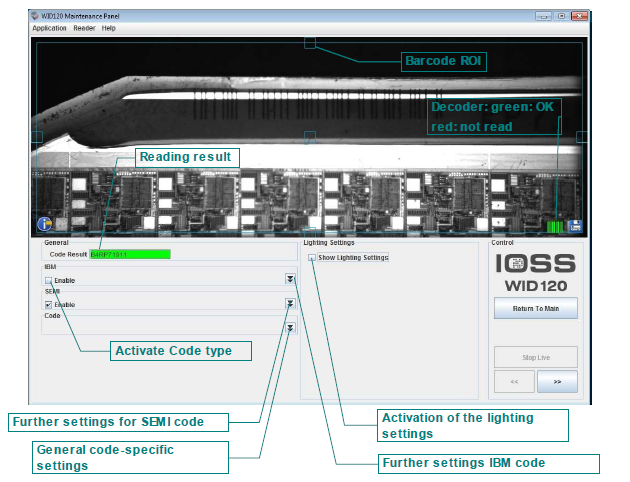Click the green Code Result field

pos(130,254)
